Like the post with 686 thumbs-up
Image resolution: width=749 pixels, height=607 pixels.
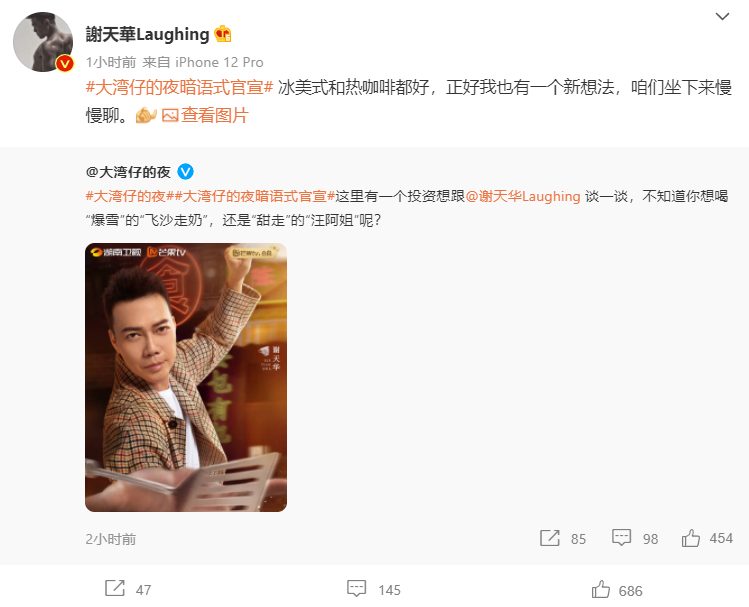point(600,589)
